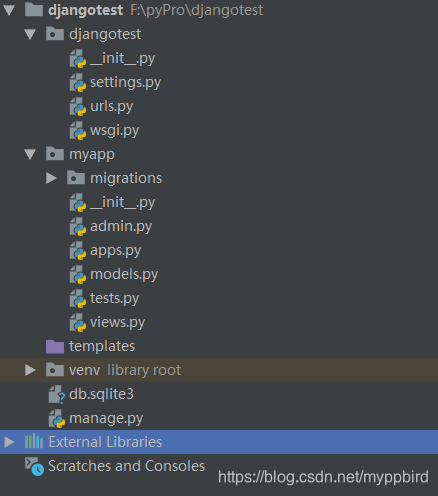The image size is (438, 496).
Task: Click the wsgi.py Python file icon
Action: click(78, 131)
